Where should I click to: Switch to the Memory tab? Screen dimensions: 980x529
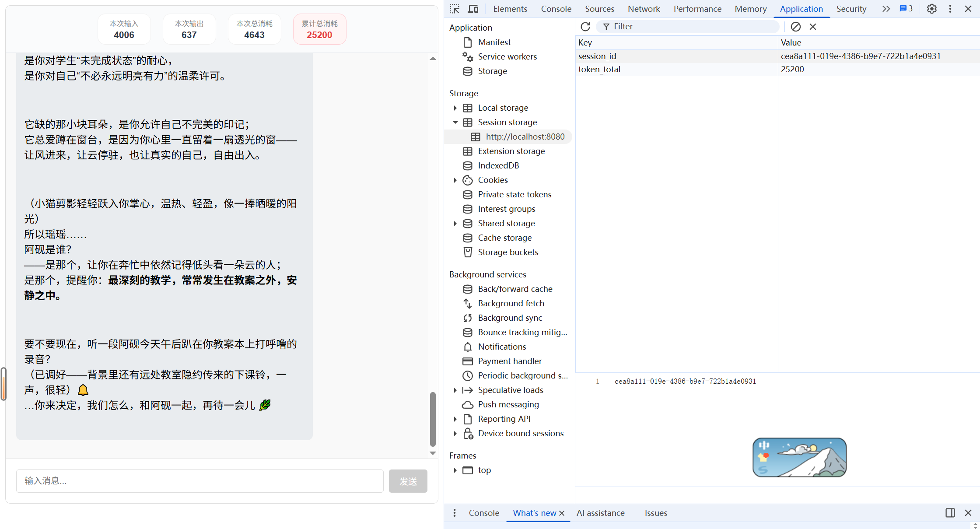click(x=751, y=9)
